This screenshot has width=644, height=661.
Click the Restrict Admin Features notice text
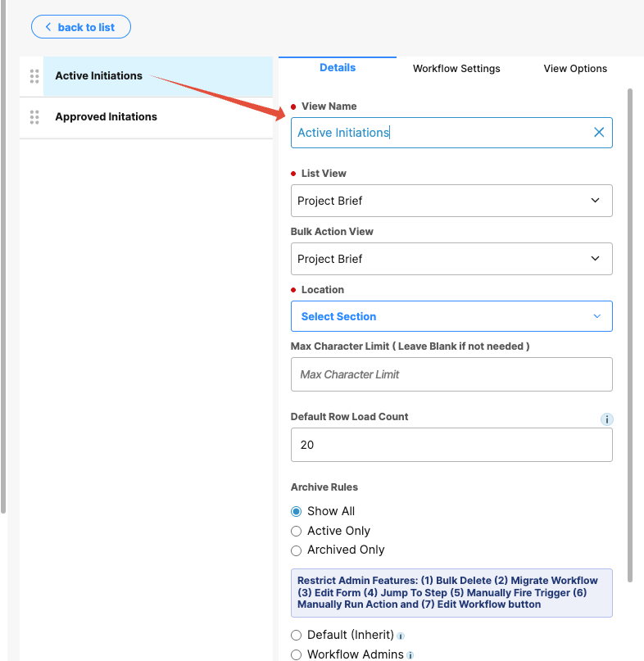coord(451,593)
